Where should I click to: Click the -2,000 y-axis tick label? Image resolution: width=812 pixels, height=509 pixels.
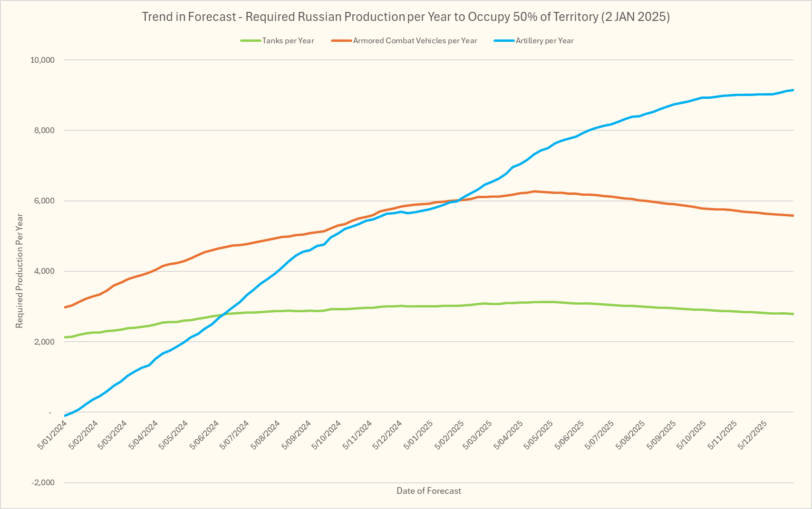point(43,483)
